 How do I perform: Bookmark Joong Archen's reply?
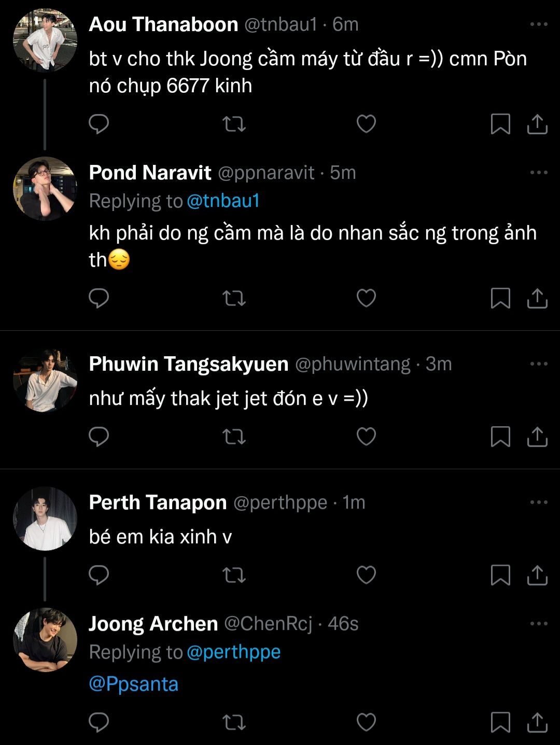(500, 722)
